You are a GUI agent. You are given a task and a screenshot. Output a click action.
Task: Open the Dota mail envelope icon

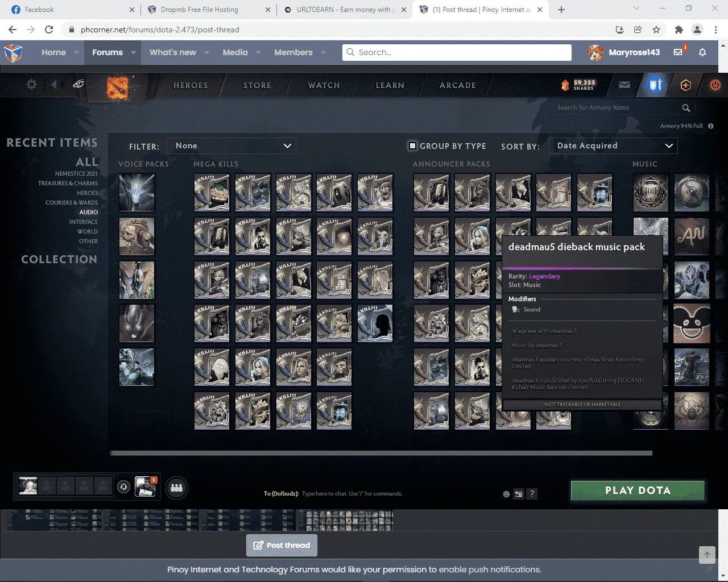(x=624, y=85)
